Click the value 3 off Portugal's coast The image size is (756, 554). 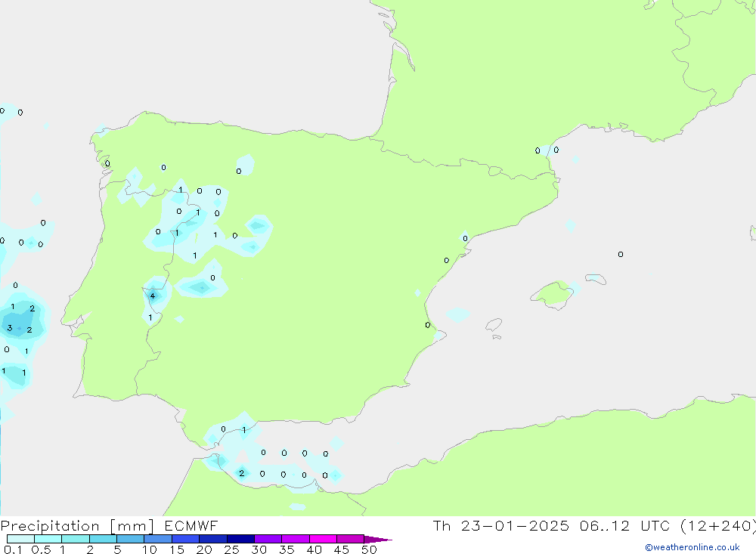pos(9,328)
